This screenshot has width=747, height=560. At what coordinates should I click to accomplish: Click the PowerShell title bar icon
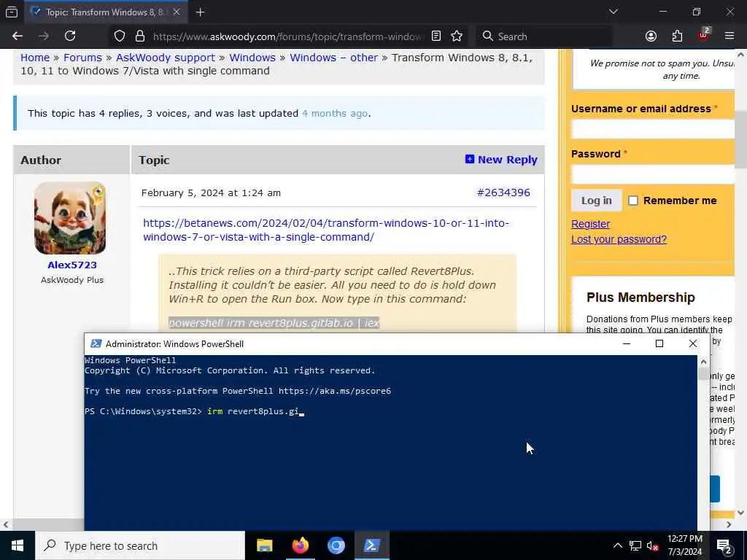click(x=96, y=343)
